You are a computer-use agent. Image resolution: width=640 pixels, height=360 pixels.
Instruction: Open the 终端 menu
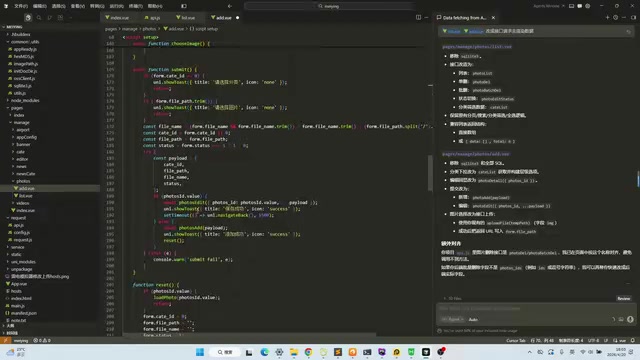[x=136, y=6]
